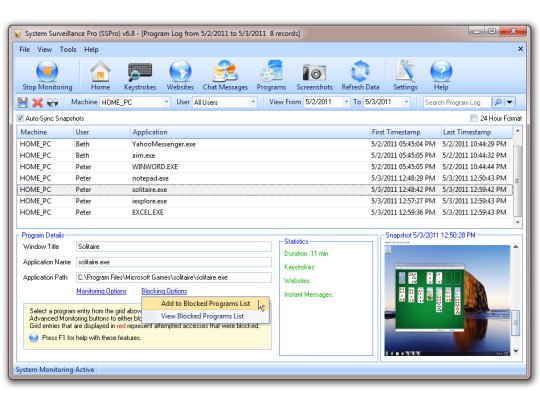Enable the 24 Hour Format checkbox
540x405 pixels.
[x=474, y=118]
